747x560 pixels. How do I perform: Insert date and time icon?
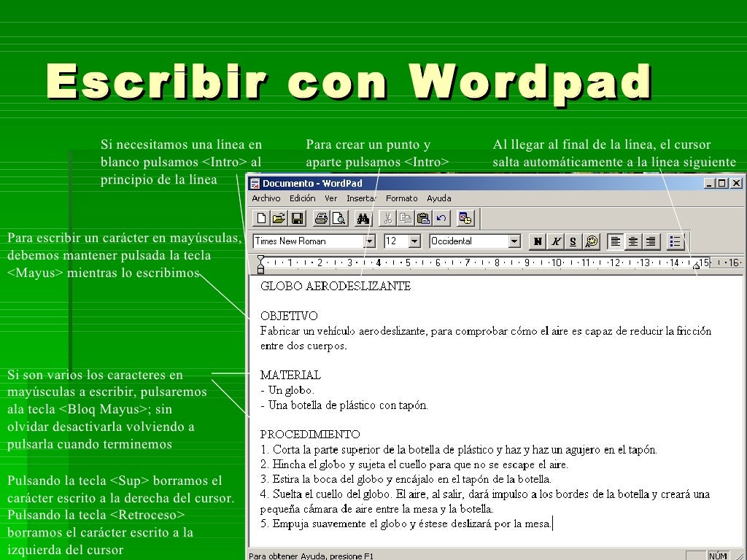[465, 219]
